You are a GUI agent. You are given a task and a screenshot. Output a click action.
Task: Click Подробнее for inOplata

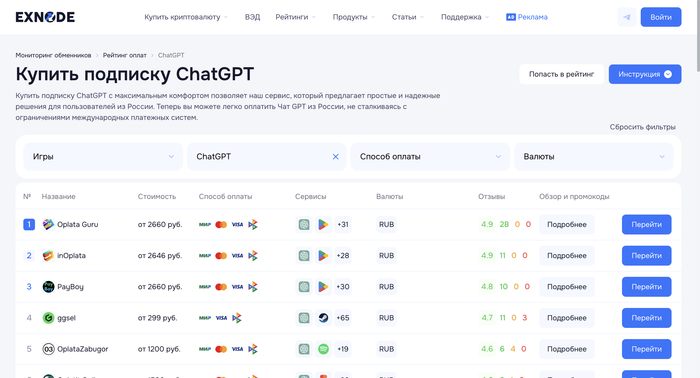[x=567, y=256]
